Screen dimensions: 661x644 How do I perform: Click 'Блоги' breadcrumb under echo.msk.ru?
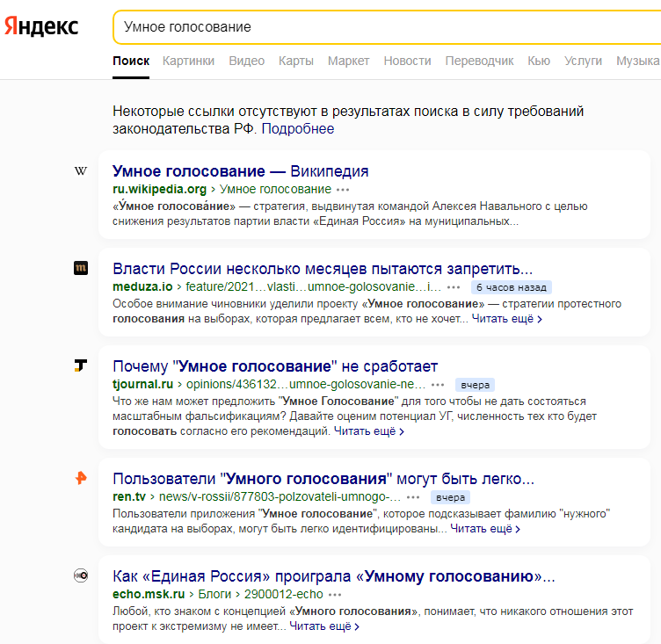[x=214, y=594]
